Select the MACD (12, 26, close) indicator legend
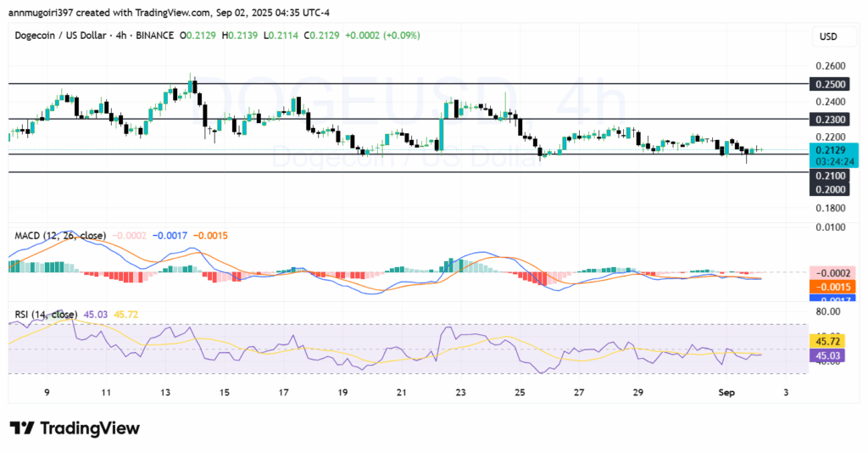 point(60,236)
